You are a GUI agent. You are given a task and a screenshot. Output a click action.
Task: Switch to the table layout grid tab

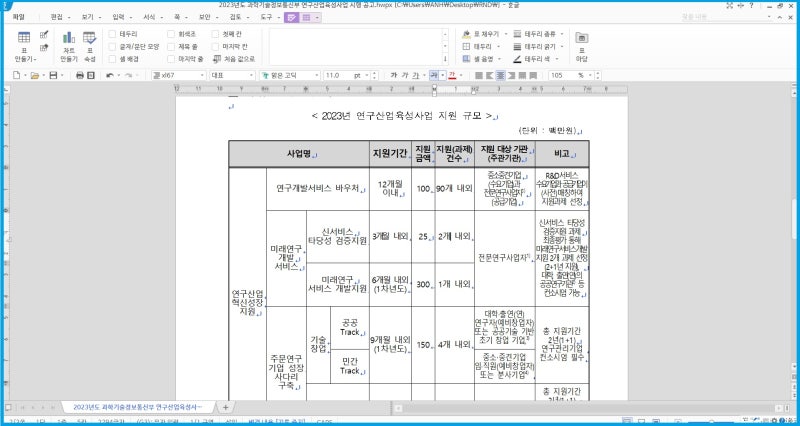click(306, 17)
